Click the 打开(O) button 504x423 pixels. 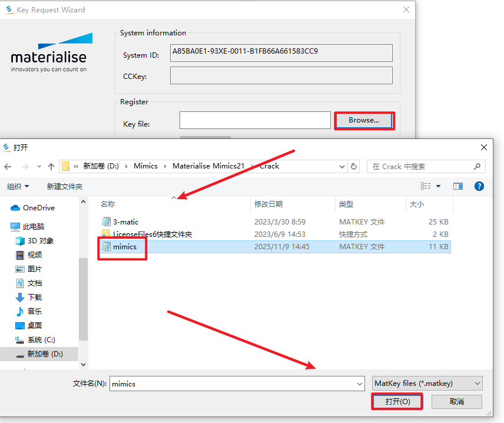click(x=397, y=401)
